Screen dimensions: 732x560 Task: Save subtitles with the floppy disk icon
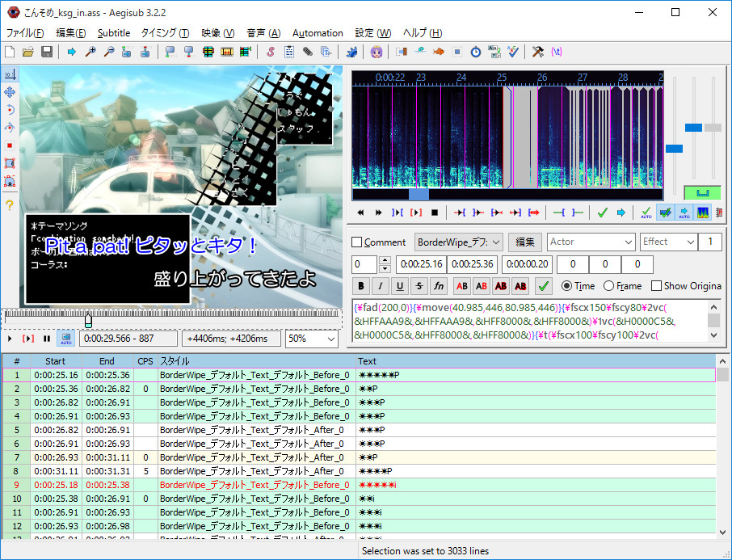coord(47,52)
